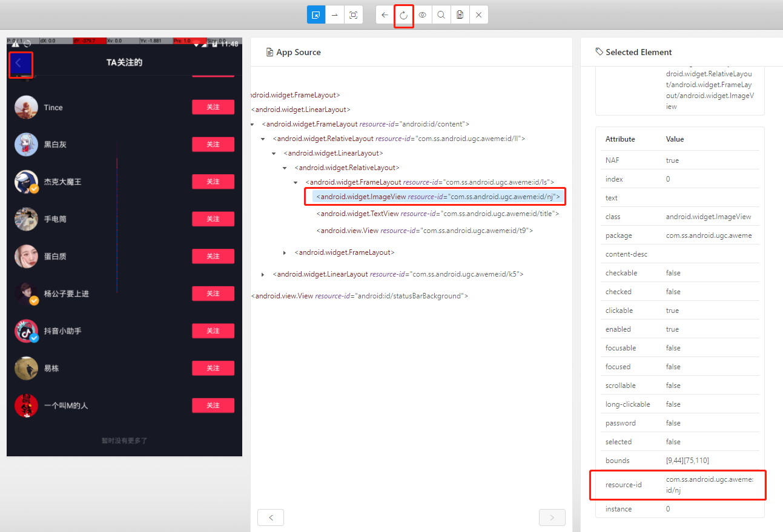
Task: Collapse the android:id/content FrameLayout node
Action: click(x=252, y=124)
